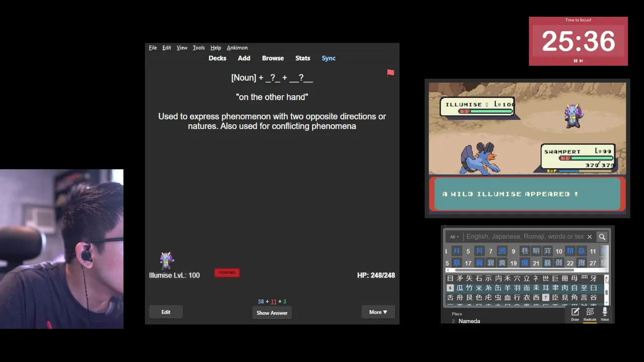This screenshot has height=362, width=644.
Task: Select the 谷 radical
Action: pos(593,298)
